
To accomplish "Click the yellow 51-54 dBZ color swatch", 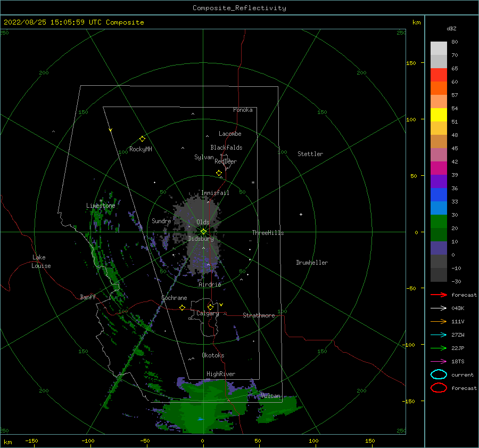I will (439, 115).
